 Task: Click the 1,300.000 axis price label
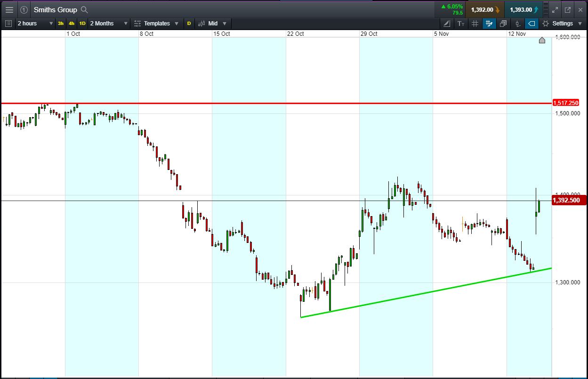(x=567, y=282)
